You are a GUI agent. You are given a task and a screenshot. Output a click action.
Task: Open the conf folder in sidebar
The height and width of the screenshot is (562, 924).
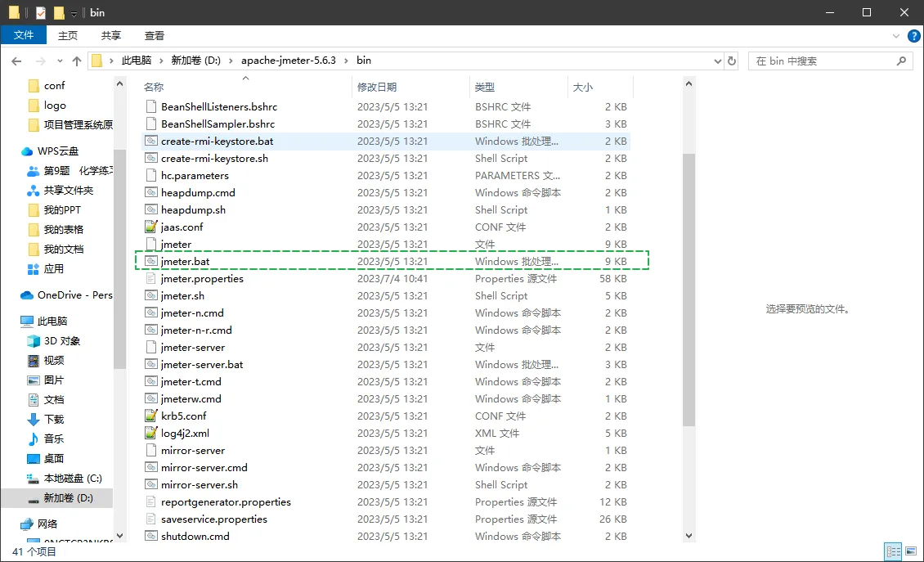click(x=54, y=86)
